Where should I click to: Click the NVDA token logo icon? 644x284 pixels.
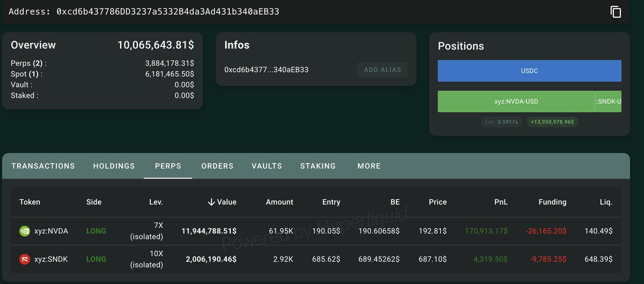pyautogui.click(x=25, y=231)
